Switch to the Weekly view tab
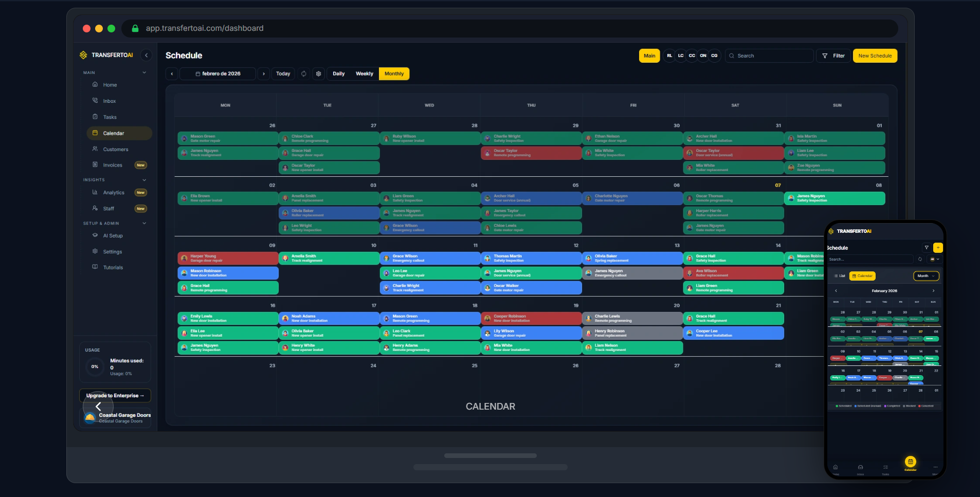The height and width of the screenshot is (497, 980). coord(365,74)
